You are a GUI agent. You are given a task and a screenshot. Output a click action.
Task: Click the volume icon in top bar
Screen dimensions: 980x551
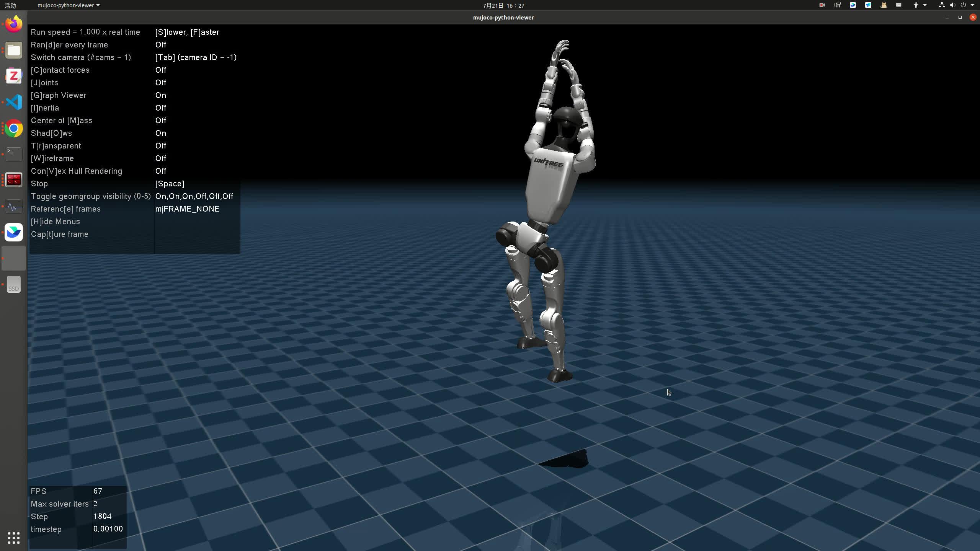click(x=952, y=5)
